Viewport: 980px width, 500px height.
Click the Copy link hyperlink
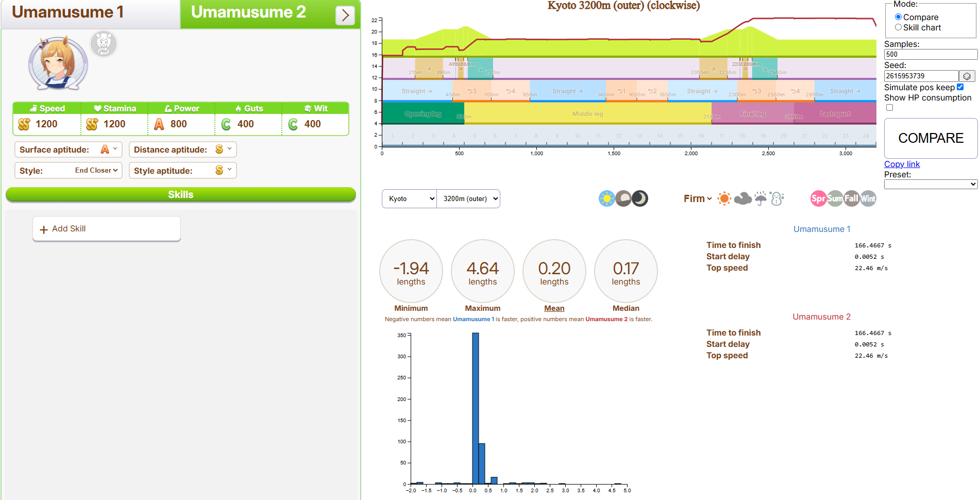(x=902, y=164)
